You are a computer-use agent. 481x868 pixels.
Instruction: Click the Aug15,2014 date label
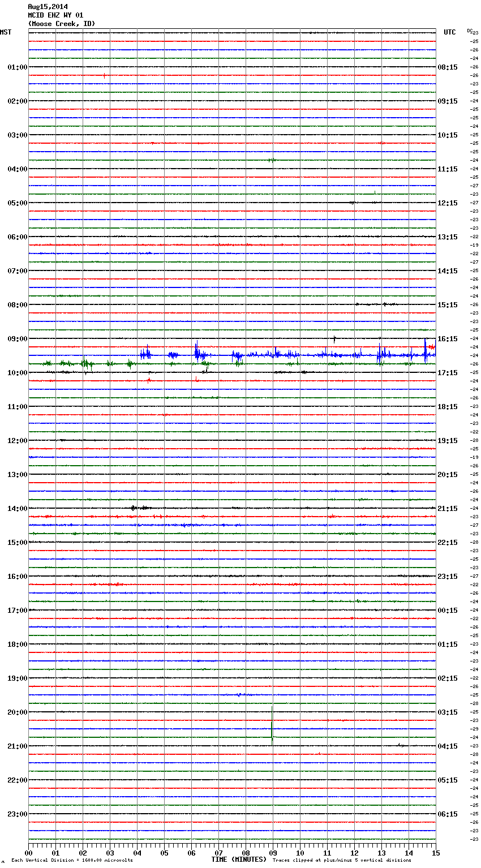pyautogui.click(x=48, y=7)
